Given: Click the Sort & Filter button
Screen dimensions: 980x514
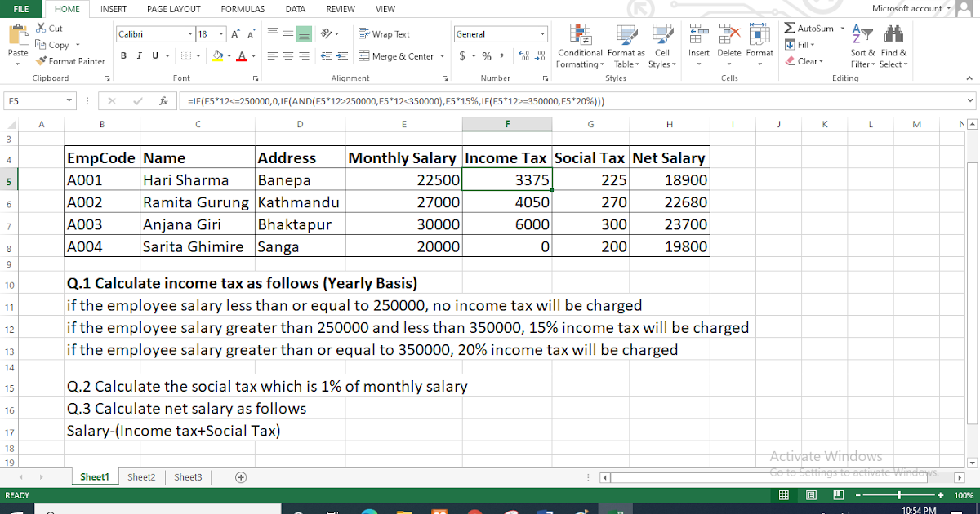Looking at the screenshot, I should 864,47.
